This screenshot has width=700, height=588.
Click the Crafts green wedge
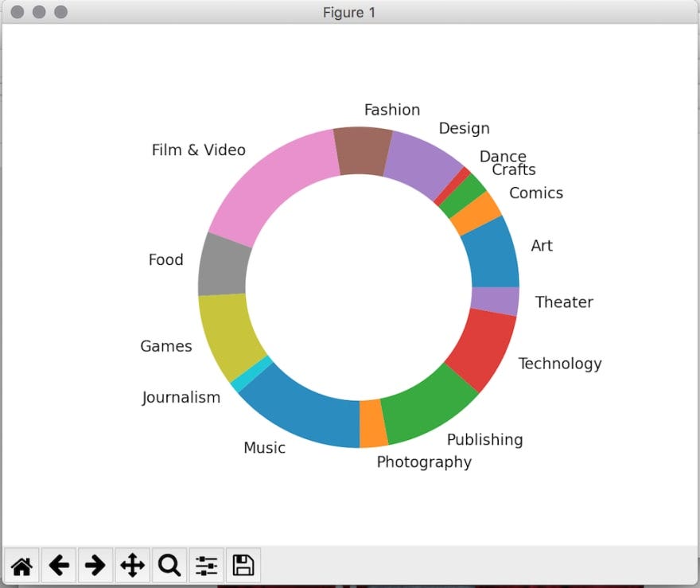click(x=463, y=196)
